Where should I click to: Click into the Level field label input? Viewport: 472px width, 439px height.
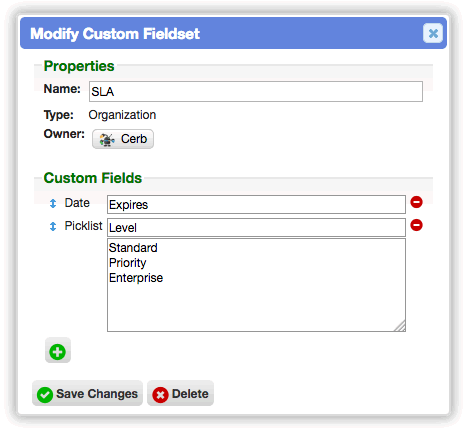pos(256,227)
